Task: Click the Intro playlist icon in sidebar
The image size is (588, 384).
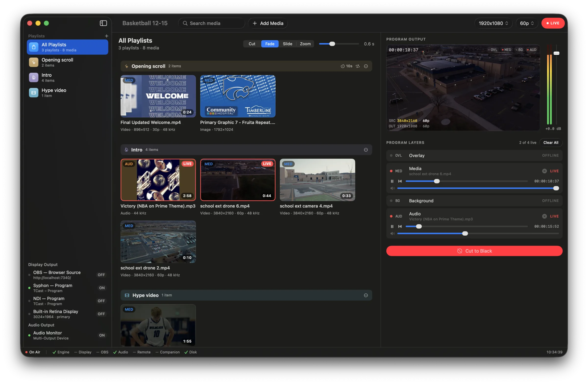Action: click(x=34, y=78)
